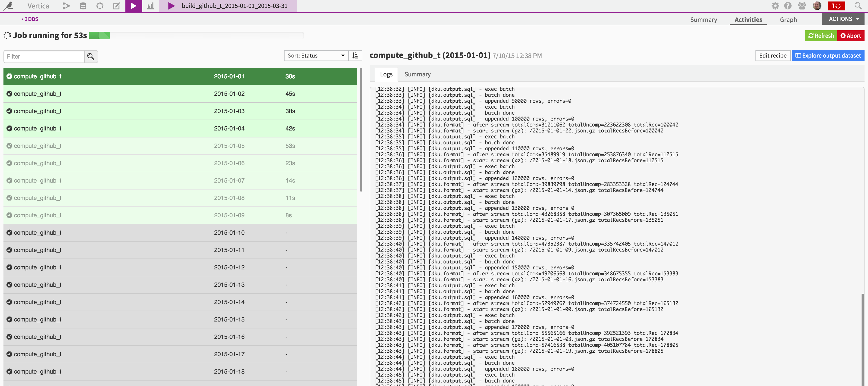Select the compute_github_t 2015-01-08 activity row
The image size is (868, 386).
coord(180,198)
